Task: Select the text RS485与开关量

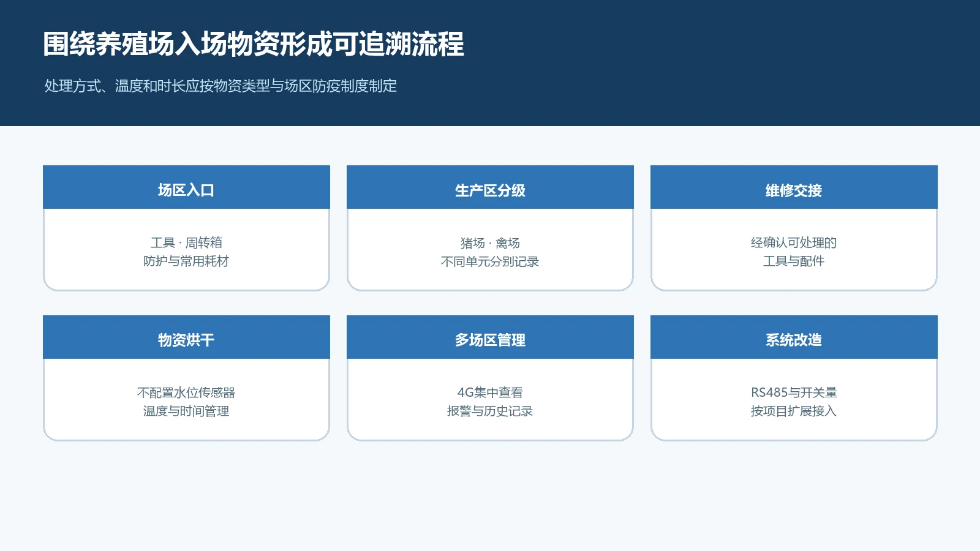Action: point(794,392)
